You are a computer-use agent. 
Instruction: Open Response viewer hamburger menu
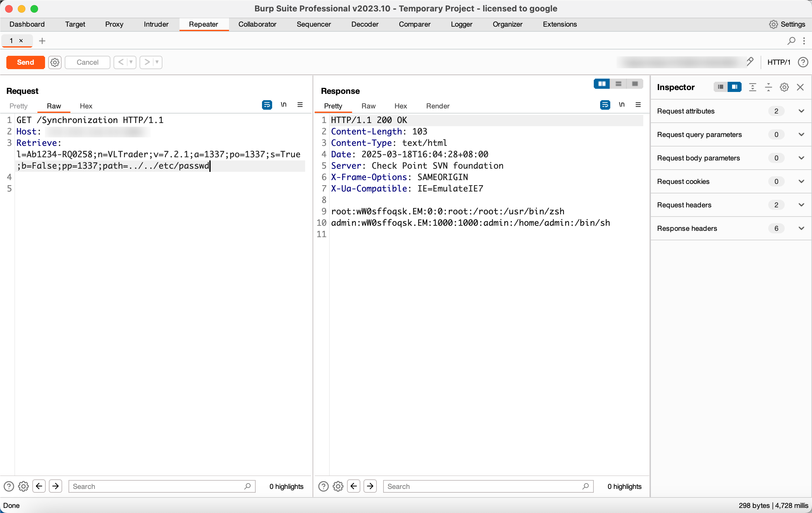click(638, 105)
